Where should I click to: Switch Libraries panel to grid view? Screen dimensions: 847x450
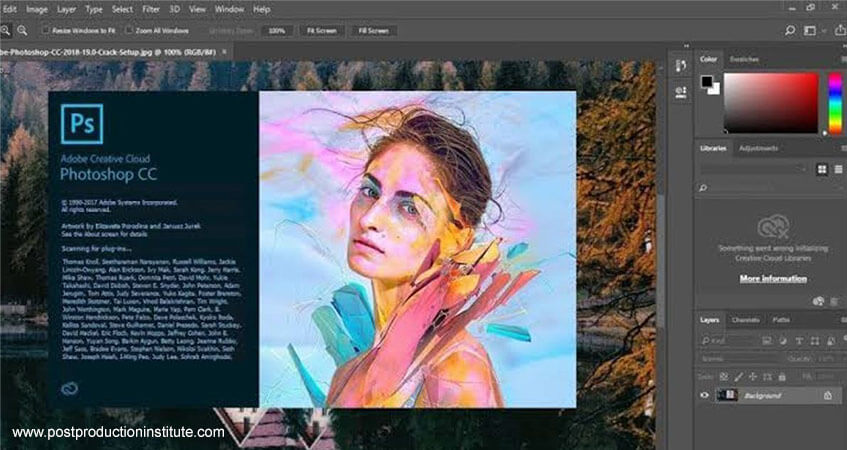[822, 169]
